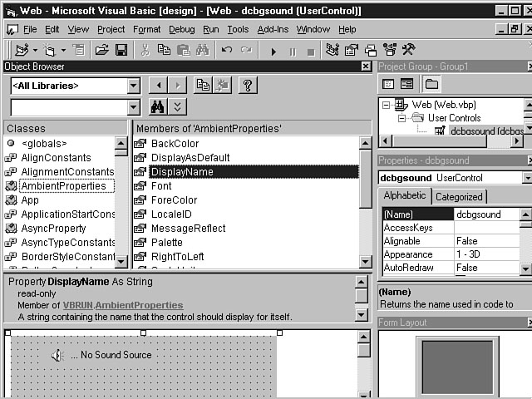Screen dimensions: 532x399
Task: Collapse the User Controls tree node
Action: coord(403,118)
